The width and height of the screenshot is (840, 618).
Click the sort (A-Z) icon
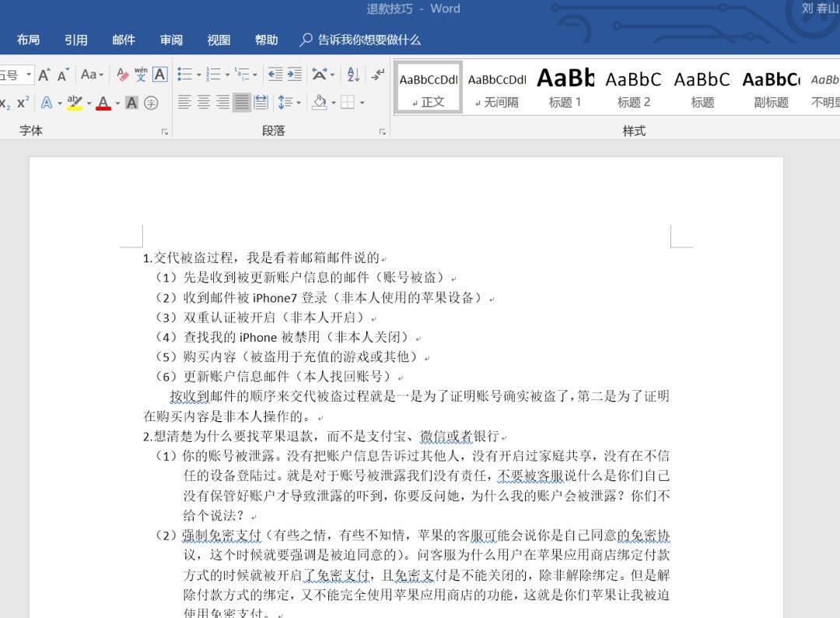(x=352, y=75)
